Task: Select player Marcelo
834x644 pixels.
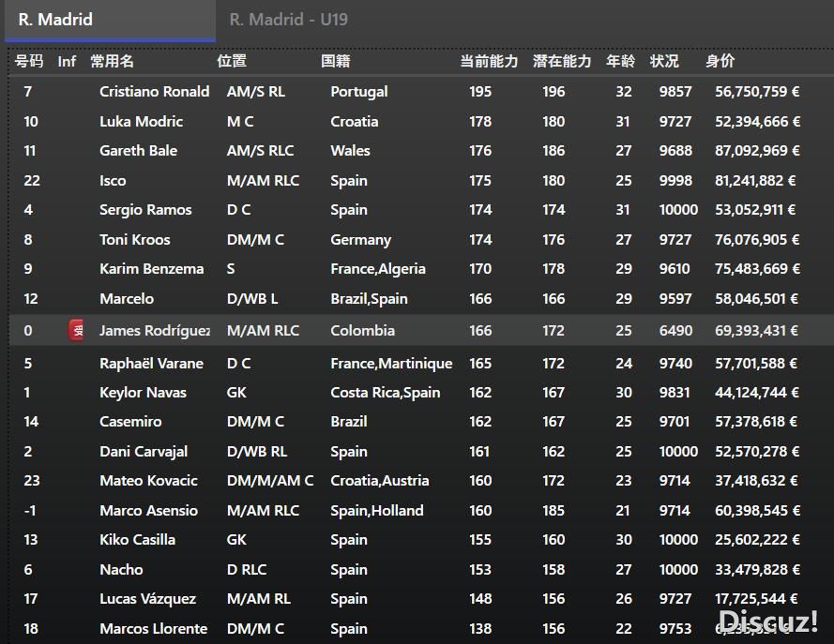Action: click(127, 299)
